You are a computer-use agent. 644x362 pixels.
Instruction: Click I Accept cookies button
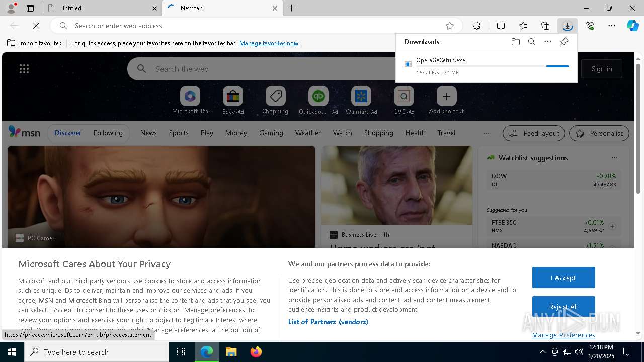pos(563,278)
